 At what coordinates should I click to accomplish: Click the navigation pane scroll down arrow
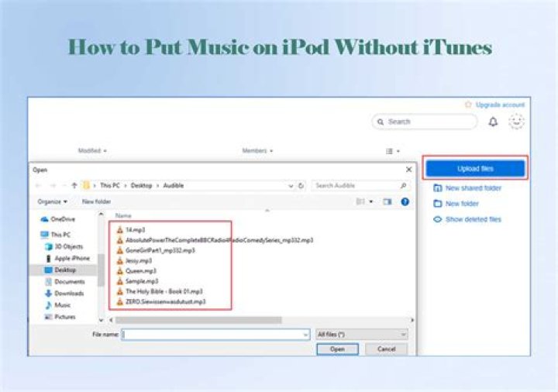(101, 320)
